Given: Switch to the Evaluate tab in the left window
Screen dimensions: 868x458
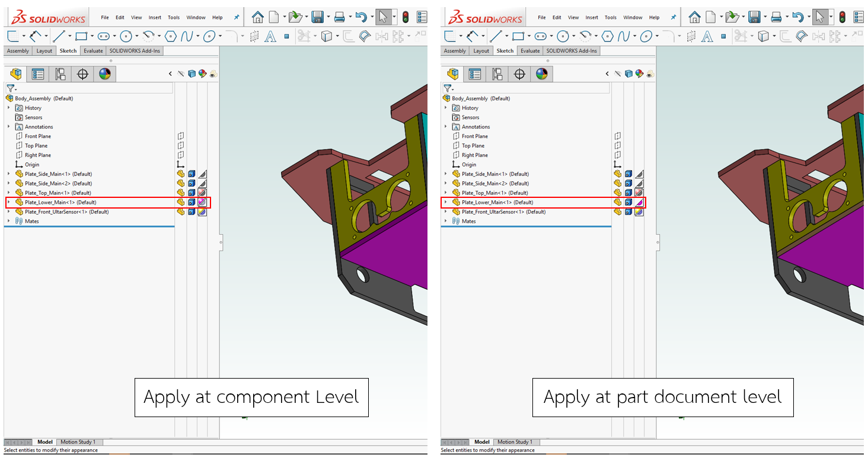Looking at the screenshot, I should [x=93, y=51].
